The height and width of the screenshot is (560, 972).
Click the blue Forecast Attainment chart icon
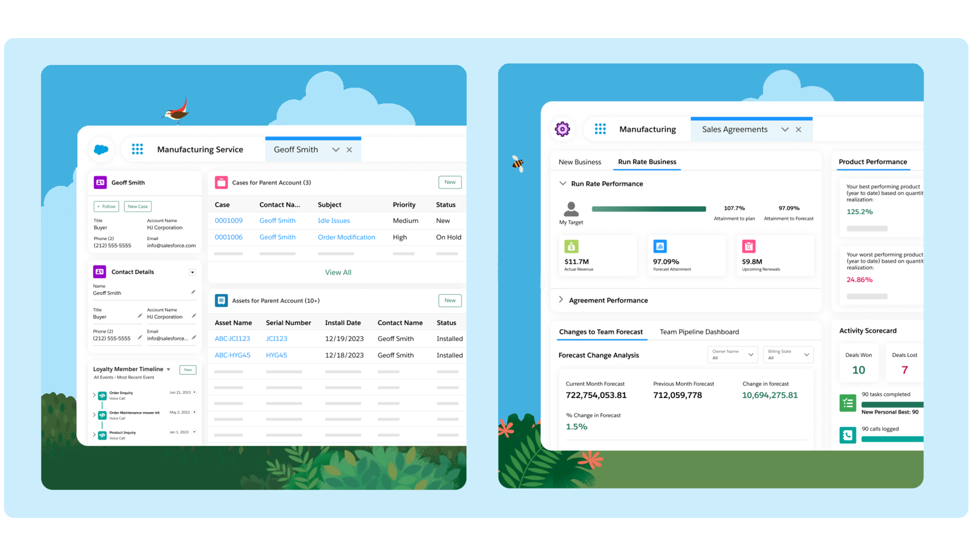pyautogui.click(x=660, y=246)
